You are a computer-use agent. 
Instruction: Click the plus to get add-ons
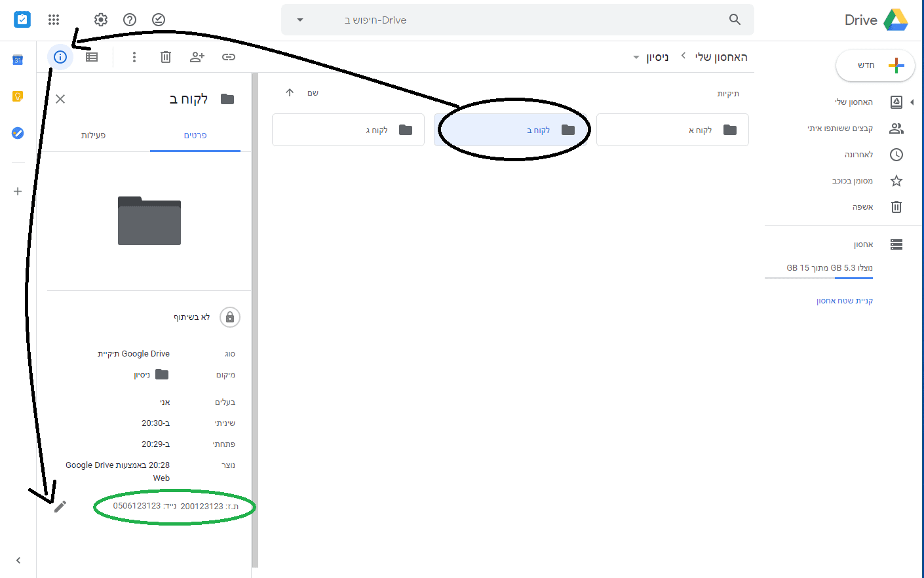coord(18,191)
